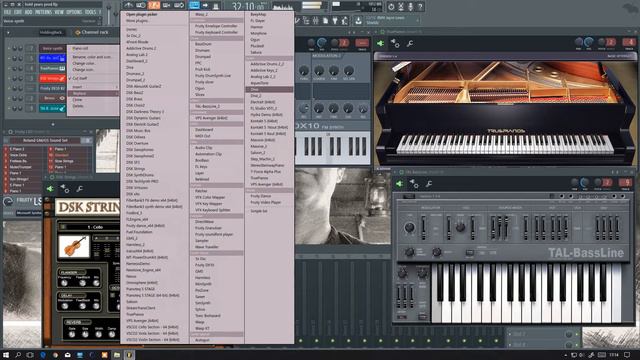Click the 32:10 song position display
The height and width of the screenshot is (360, 640).
tap(248, 7)
